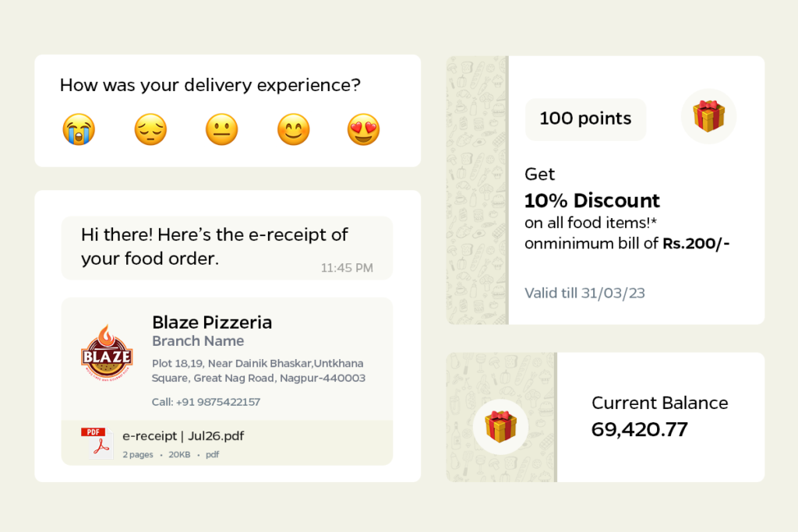Select the crying face emoji rating
798x532 pixels.
pos(79,129)
